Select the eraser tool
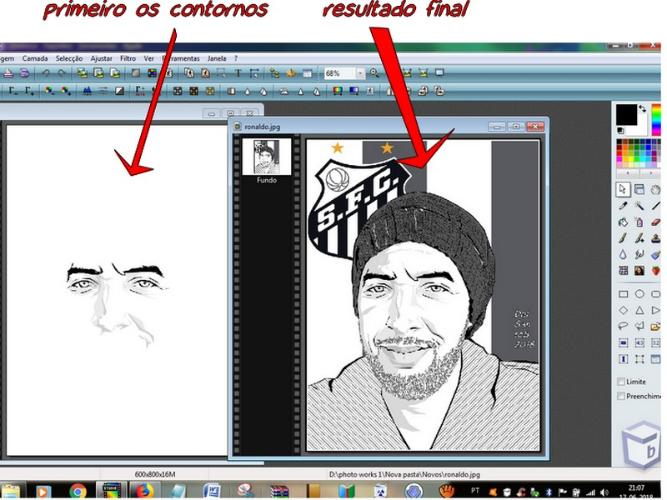The width and height of the screenshot is (667, 500). click(656, 222)
